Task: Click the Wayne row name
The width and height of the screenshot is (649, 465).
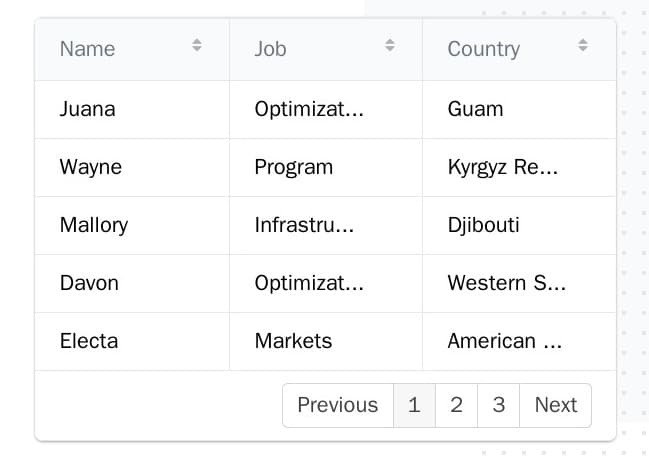Action: (x=91, y=167)
